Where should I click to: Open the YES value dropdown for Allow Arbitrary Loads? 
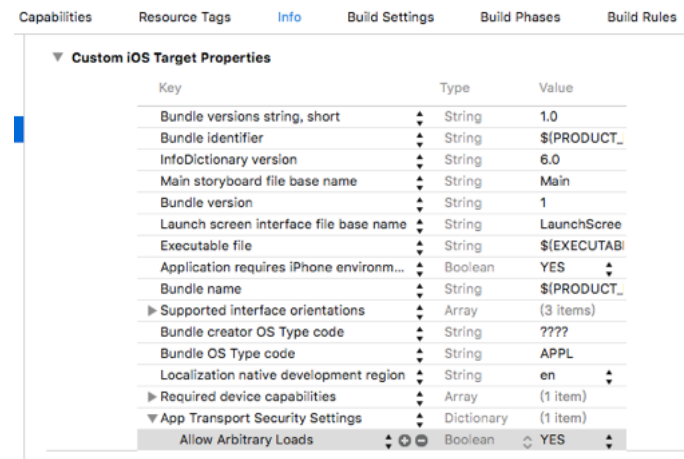pyautogui.click(x=608, y=441)
